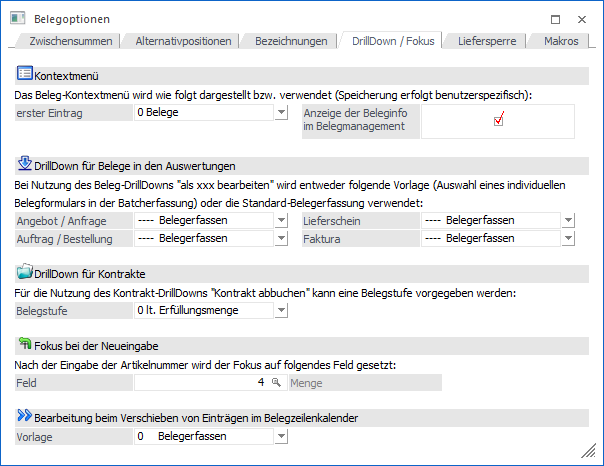This screenshot has height=466, width=604.
Task: Click the double-arrow Belegzeilenkalender section icon
Action: (x=25, y=415)
